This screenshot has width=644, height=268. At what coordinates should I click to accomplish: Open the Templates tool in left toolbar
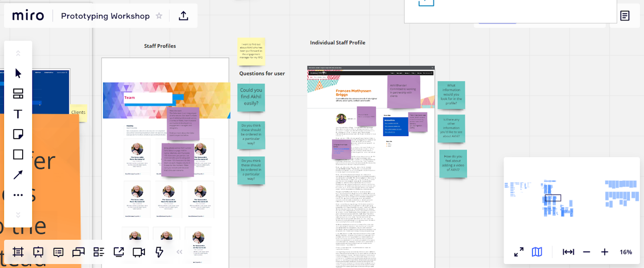click(18, 94)
